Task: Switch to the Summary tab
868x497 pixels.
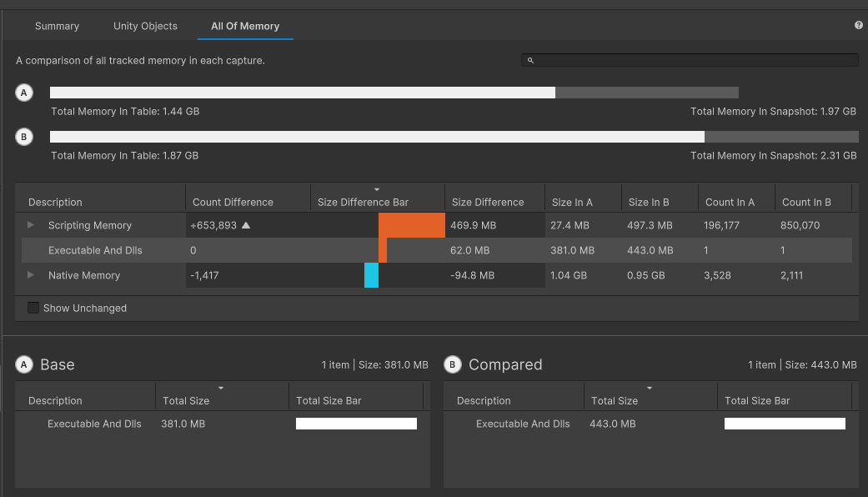Action: (x=57, y=26)
